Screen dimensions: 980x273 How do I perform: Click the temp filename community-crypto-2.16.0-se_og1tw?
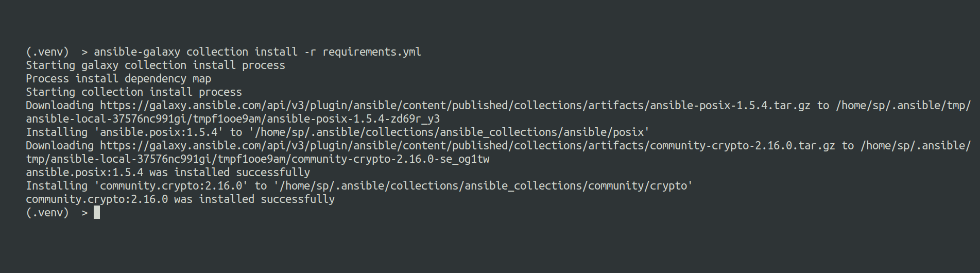390,159
